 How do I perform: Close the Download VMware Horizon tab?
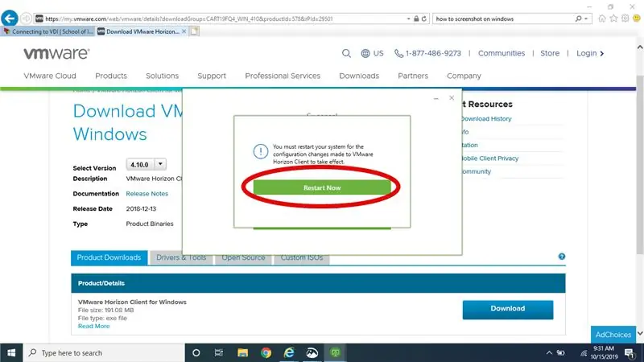click(184, 31)
